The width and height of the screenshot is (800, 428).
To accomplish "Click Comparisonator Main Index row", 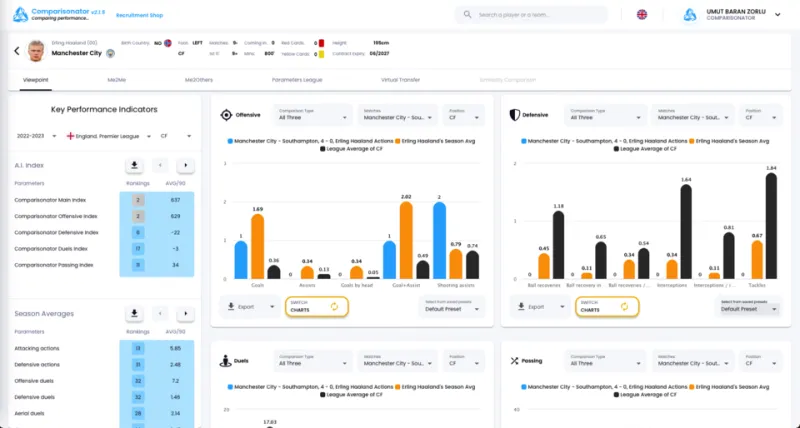I will coord(104,200).
